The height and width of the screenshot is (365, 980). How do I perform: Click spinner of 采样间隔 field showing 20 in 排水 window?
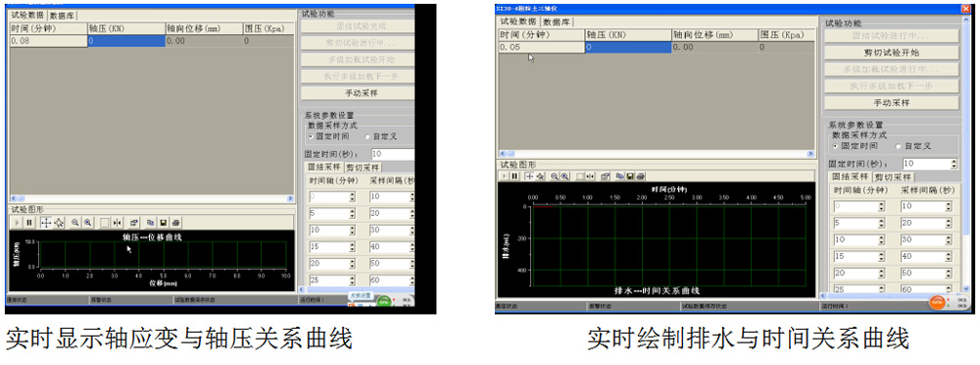click(x=948, y=224)
